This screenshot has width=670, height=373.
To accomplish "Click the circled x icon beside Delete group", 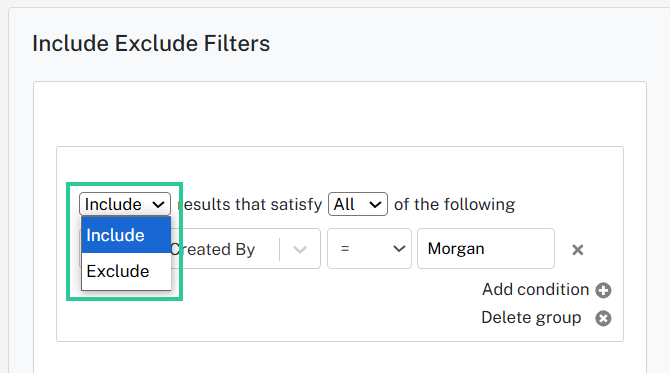I will (x=603, y=318).
